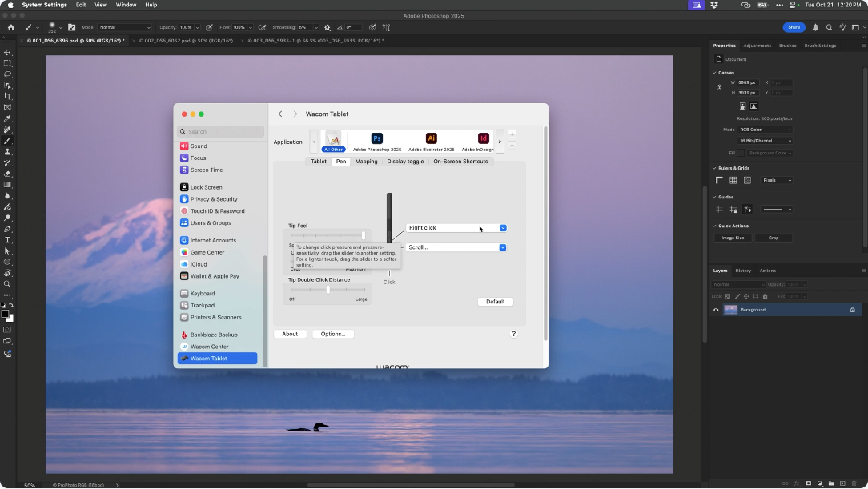Image resolution: width=868 pixels, height=489 pixels.
Task: Switch to the Mapping tab
Action: tap(366, 162)
